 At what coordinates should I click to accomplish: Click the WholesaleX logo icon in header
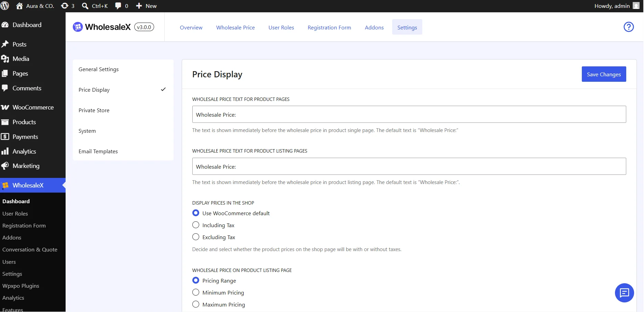[x=78, y=27]
